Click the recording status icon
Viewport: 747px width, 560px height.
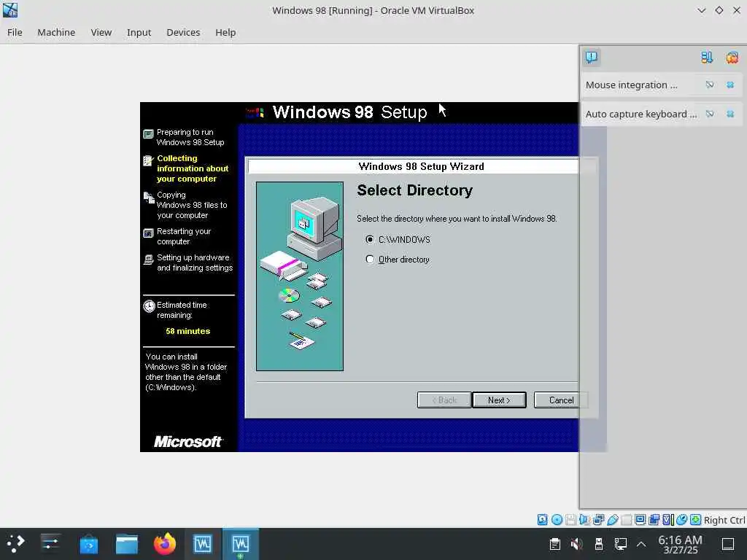(654, 519)
